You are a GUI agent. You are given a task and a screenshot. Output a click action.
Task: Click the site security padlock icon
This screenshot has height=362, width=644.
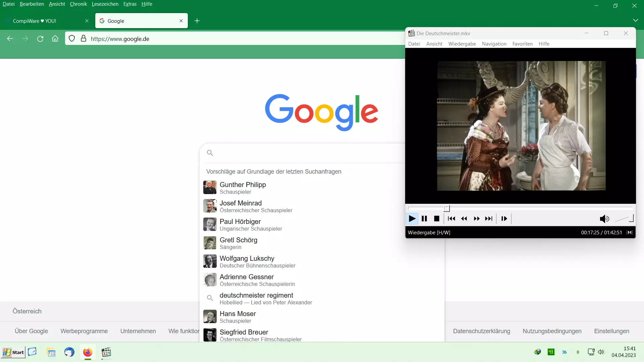tap(84, 39)
